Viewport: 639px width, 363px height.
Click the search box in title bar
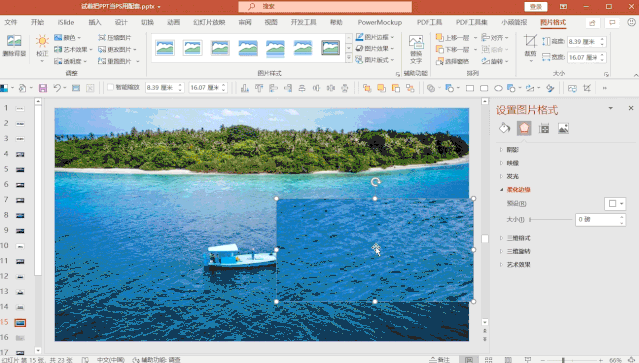click(x=325, y=7)
